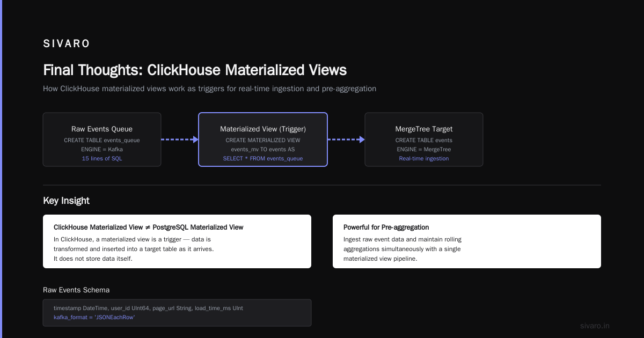This screenshot has height=338, width=644.
Task: Click the schema line starting 'timestamp DateTime'
Action: pyautogui.click(x=148, y=308)
